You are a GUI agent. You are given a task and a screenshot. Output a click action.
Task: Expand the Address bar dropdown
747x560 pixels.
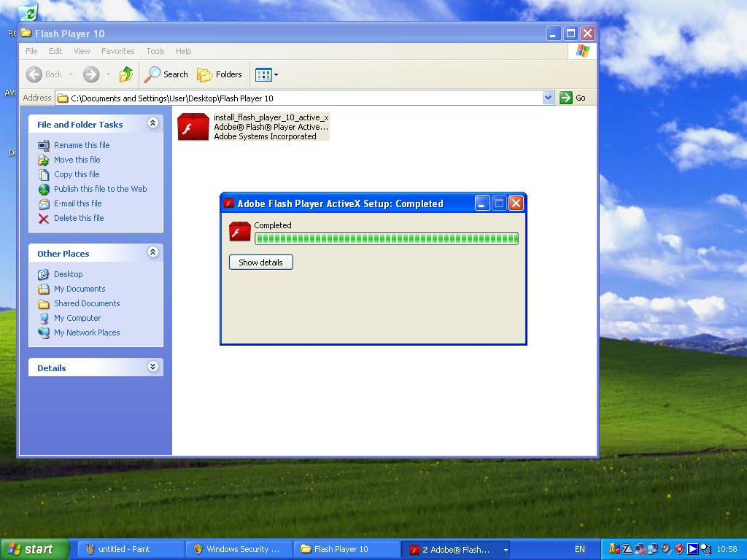point(548,98)
